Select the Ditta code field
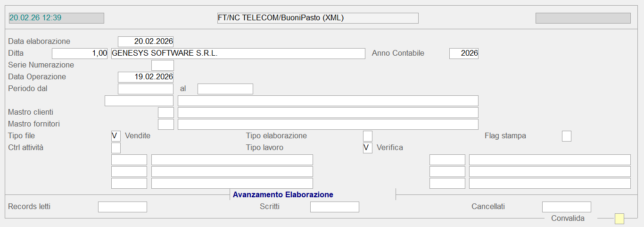Image resolution: width=644 pixels, height=227 pixels. [x=80, y=53]
